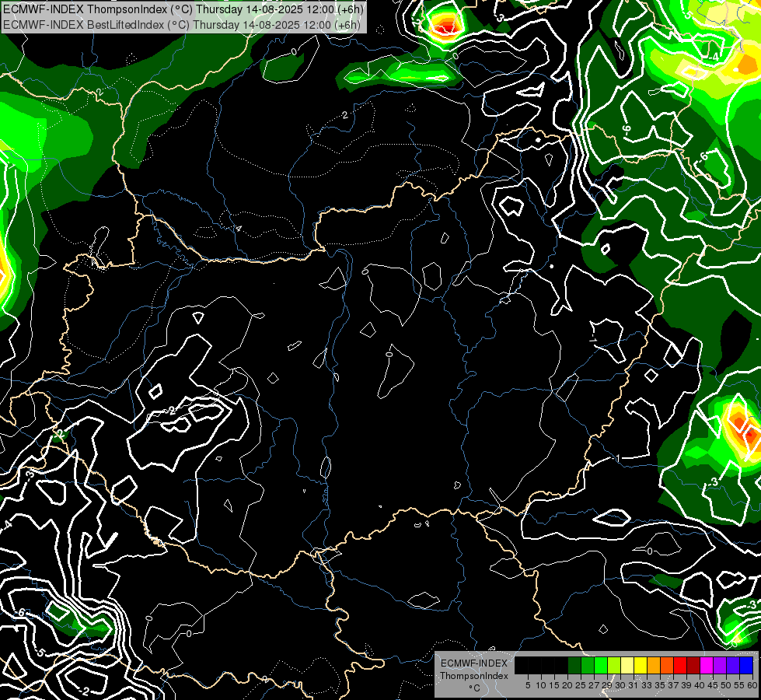Select the bright green 27-29 legend swatch
The height and width of the screenshot is (700, 761).
point(601,665)
